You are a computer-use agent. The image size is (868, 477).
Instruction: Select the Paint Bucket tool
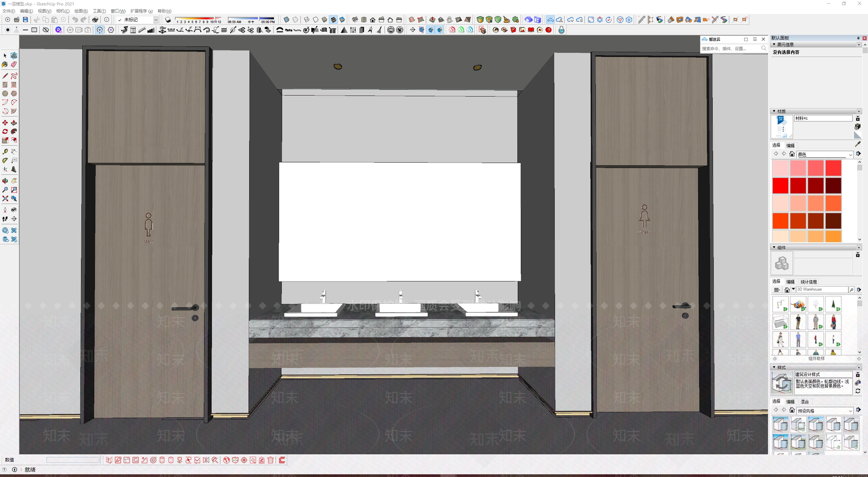[5, 65]
